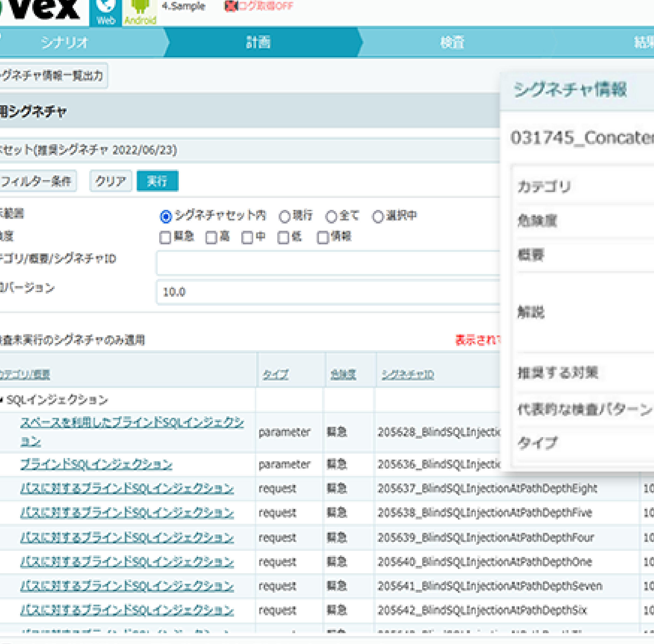Open the signature link in the 205637 PathDepthEight row
This screenshot has width=654, height=644.
[x=127, y=488]
